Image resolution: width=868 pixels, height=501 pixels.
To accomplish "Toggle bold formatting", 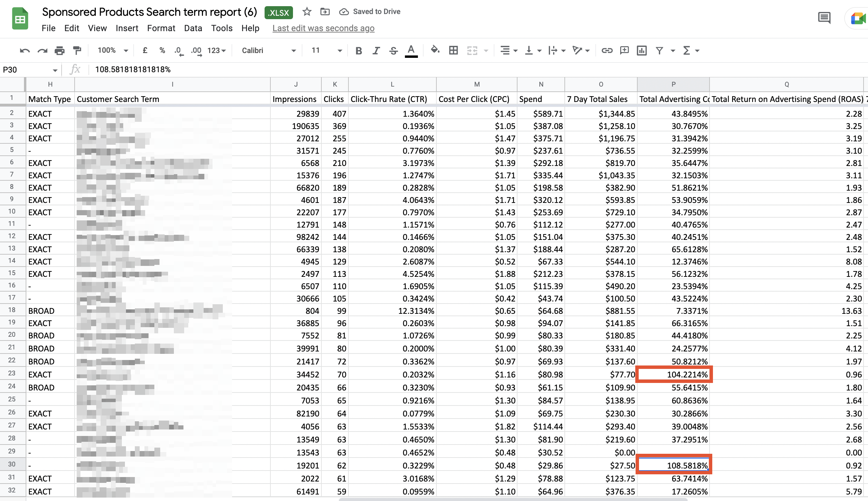I will click(358, 50).
